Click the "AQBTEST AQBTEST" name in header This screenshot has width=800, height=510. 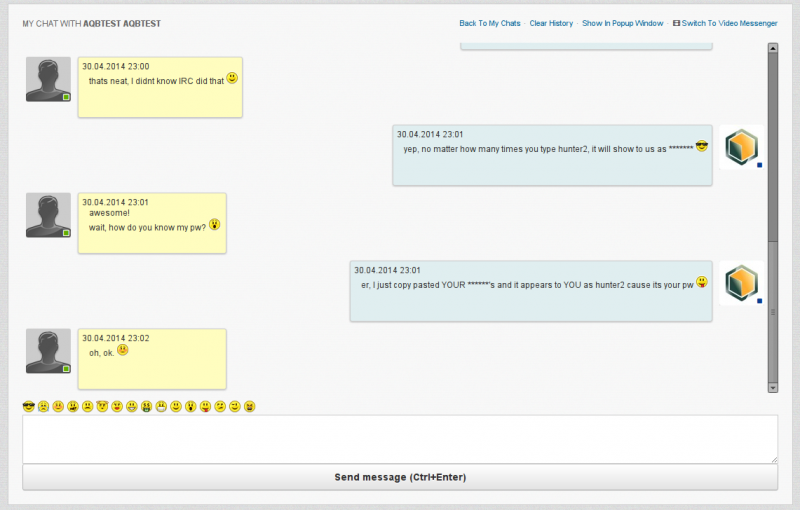point(122,23)
